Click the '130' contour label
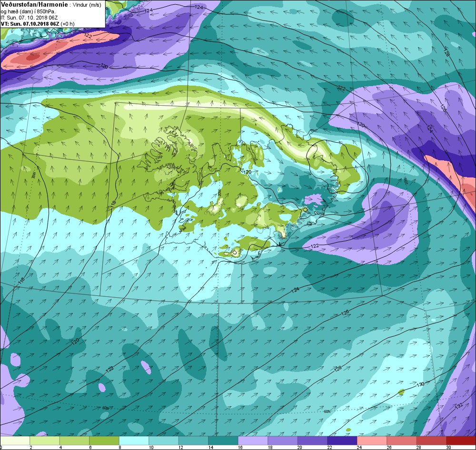Image resolution: width=476 pixels, height=450 pixels. (x=420, y=384)
